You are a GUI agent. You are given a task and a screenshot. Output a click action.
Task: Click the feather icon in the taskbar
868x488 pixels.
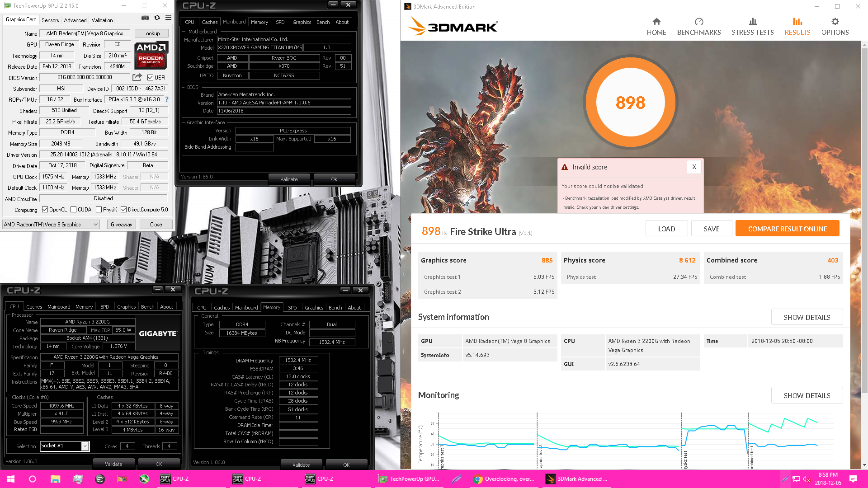pyautogui.click(x=456, y=479)
